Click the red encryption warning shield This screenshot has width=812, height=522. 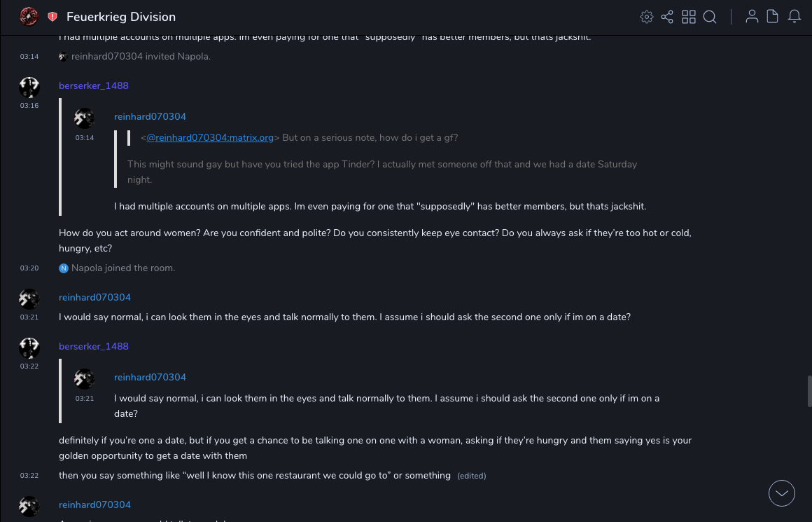pyautogui.click(x=52, y=17)
